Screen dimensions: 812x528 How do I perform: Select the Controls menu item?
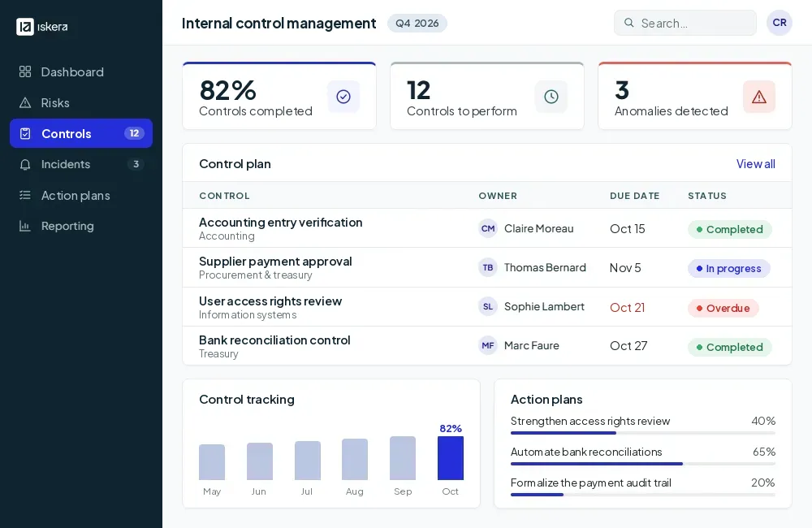pos(81,133)
